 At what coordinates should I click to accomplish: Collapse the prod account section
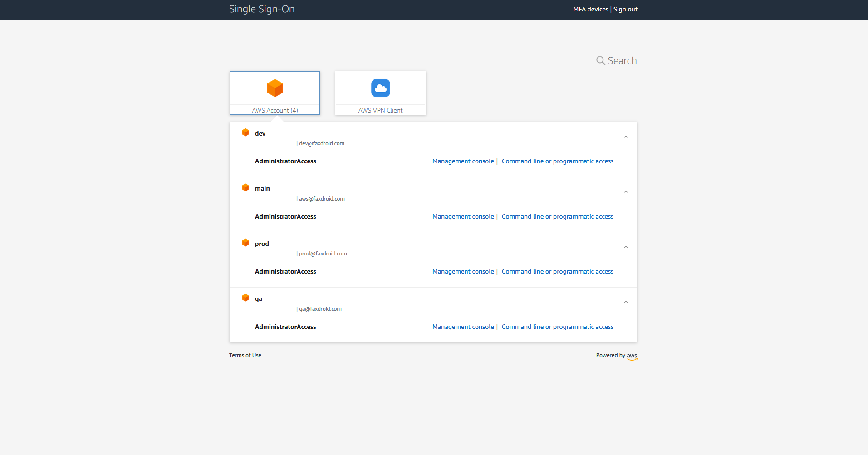pyautogui.click(x=626, y=247)
